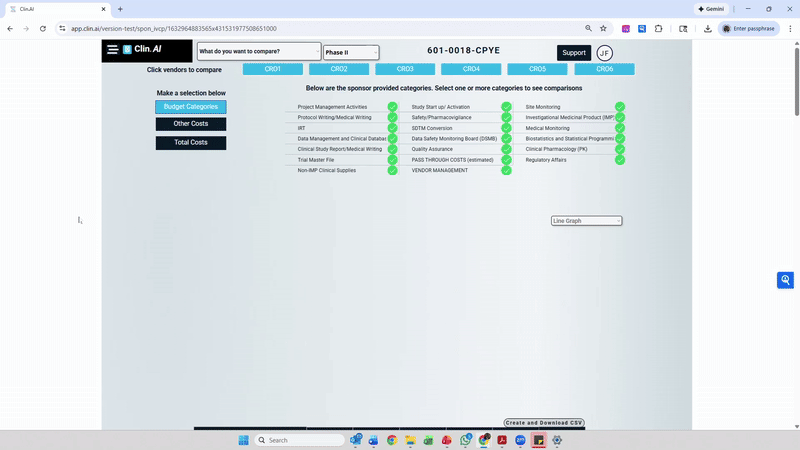
Task: Select vendor CRO1 tab
Action: click(273, 69)
